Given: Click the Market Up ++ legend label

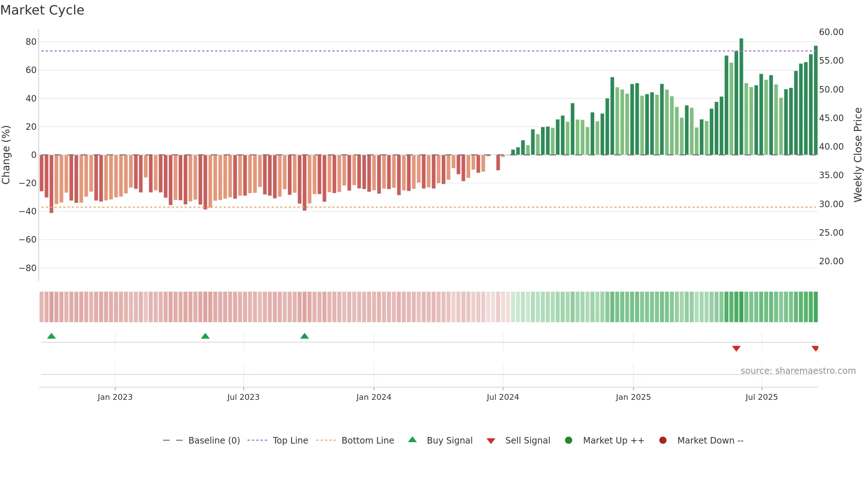Looking at the screenshot, I should pos(614,441).
